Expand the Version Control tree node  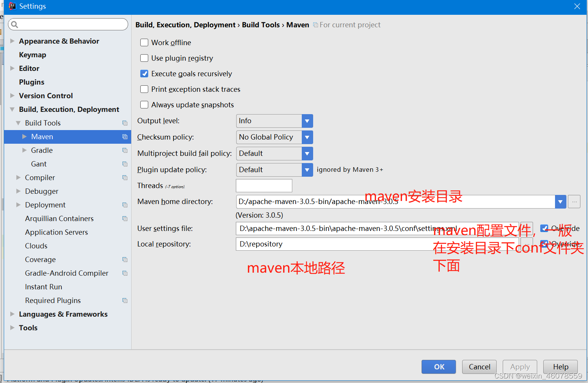click(x=12, y=96)
